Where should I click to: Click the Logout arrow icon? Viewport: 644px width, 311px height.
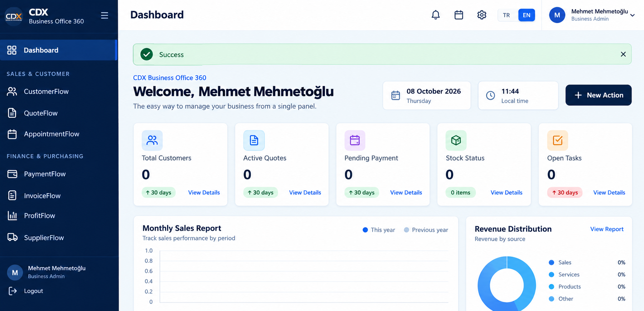[12, 291]
